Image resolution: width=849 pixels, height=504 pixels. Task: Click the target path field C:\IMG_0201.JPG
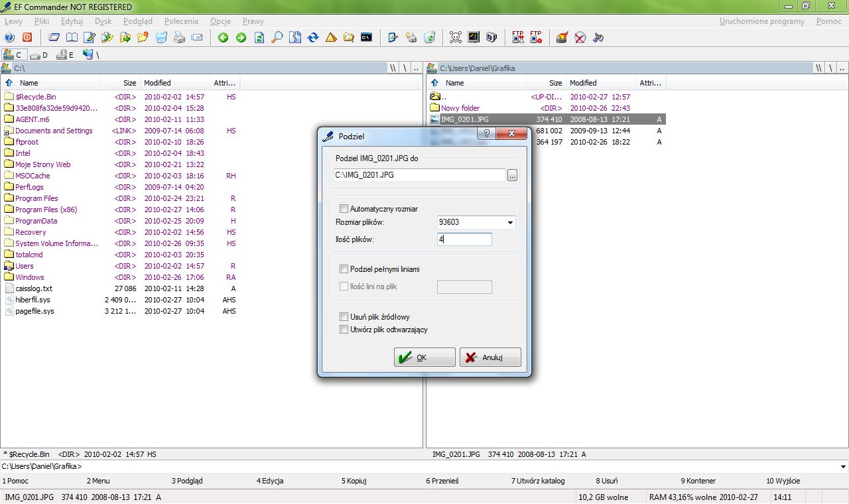pos(420,176)
